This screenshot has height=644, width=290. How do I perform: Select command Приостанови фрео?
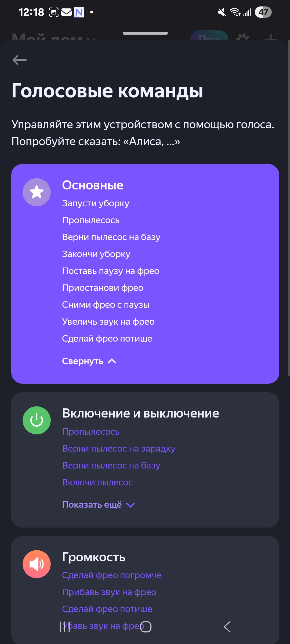point(103,288)
